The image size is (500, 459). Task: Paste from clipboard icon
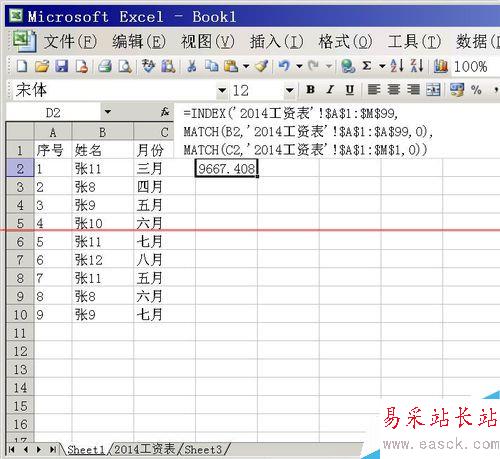[x=231, y=66]
